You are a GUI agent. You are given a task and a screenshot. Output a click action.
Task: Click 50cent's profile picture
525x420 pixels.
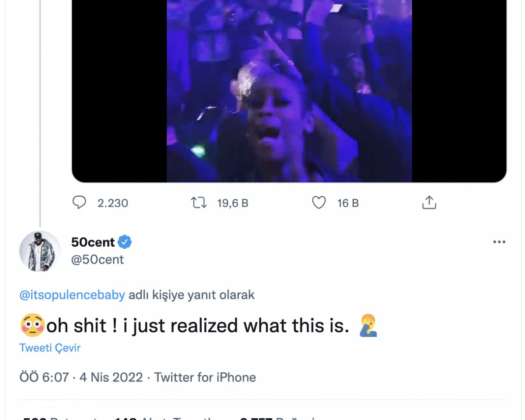(x=40, y=251)
